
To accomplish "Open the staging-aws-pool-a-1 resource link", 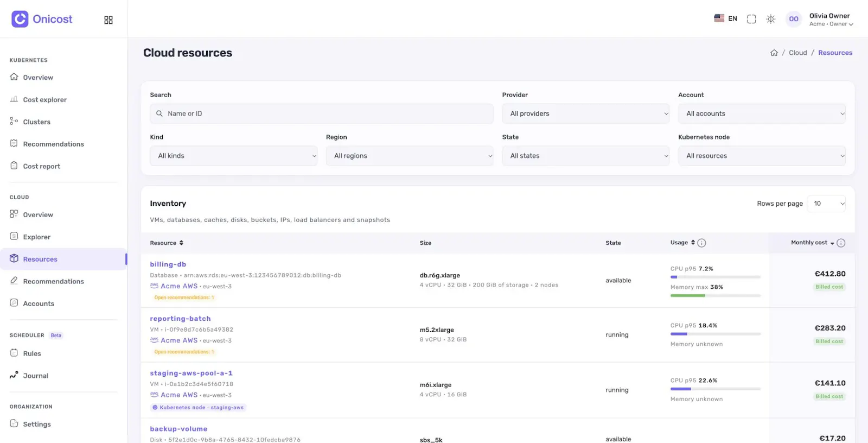I will (192, 374).
